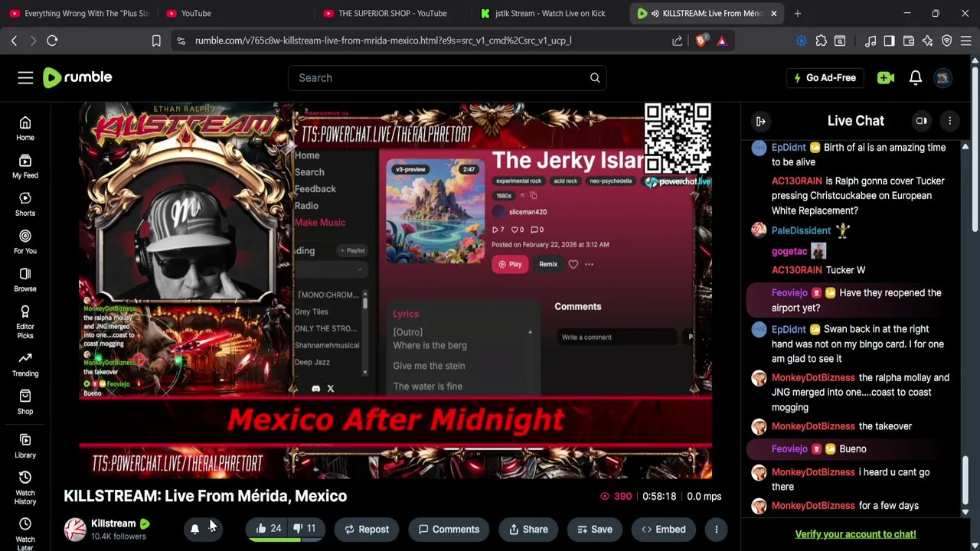Like the video with thumbs up
The height and width of the screenshot is (551, 980).
coord(268,529)
